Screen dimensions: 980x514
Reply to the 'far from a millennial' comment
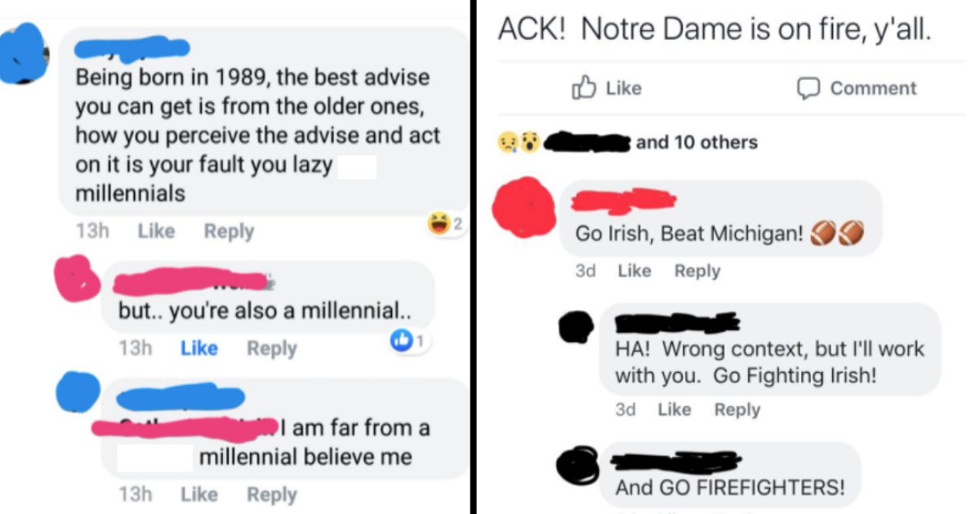point(272,494)
